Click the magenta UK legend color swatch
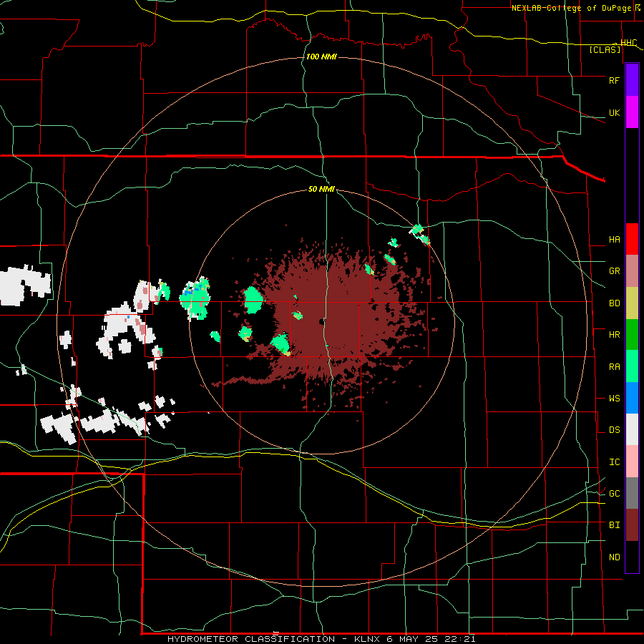Image resolution: width=644 pixels, height=644 pixels. 632,112
